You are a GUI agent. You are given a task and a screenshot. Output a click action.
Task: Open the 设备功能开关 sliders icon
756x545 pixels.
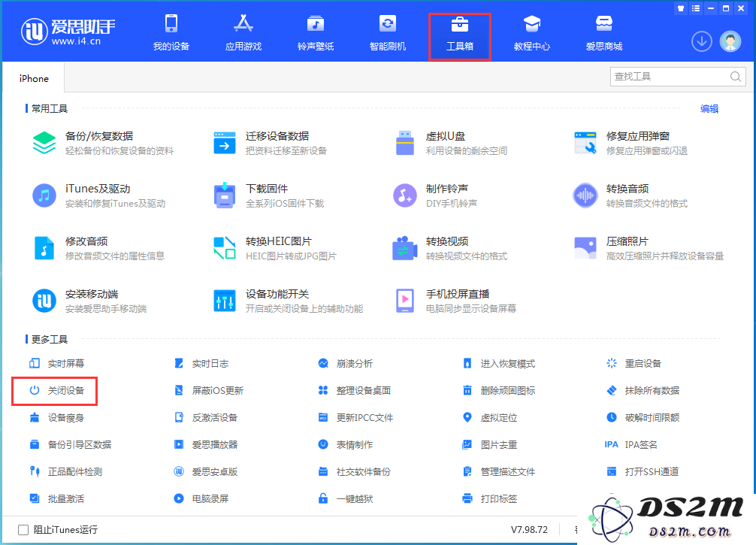(225, 301)
